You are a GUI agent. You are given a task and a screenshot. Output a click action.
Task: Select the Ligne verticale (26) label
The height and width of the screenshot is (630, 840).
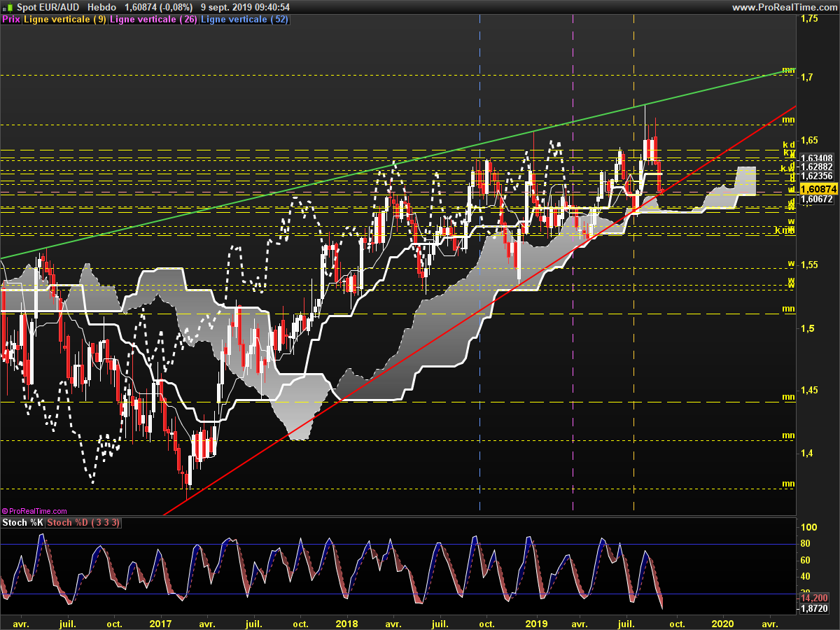(154, 20)
